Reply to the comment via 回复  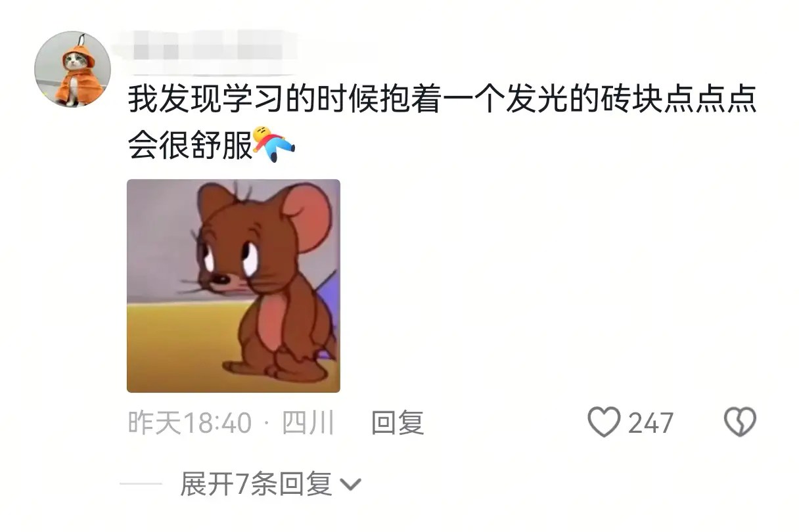pos(398,422)
